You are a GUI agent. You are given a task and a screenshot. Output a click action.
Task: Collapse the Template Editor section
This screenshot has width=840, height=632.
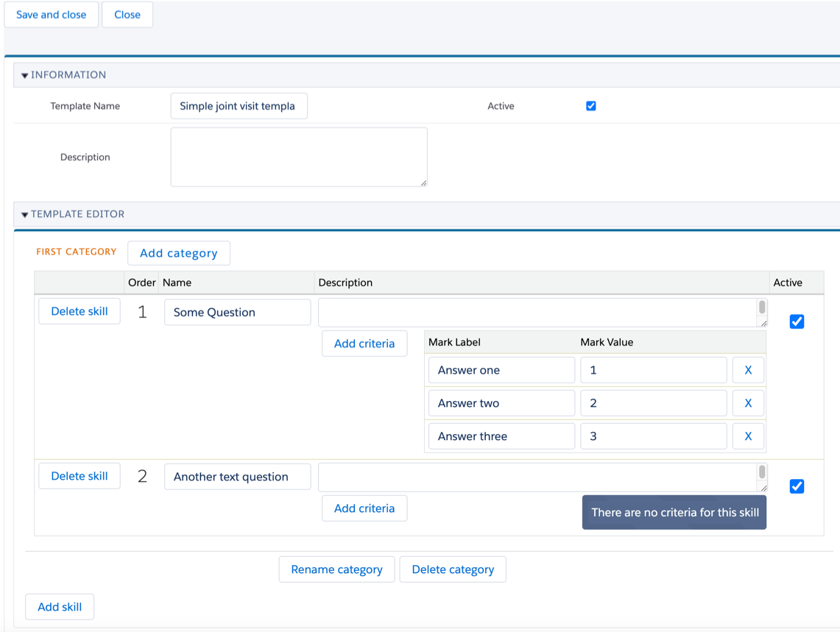tap(25, 214)
